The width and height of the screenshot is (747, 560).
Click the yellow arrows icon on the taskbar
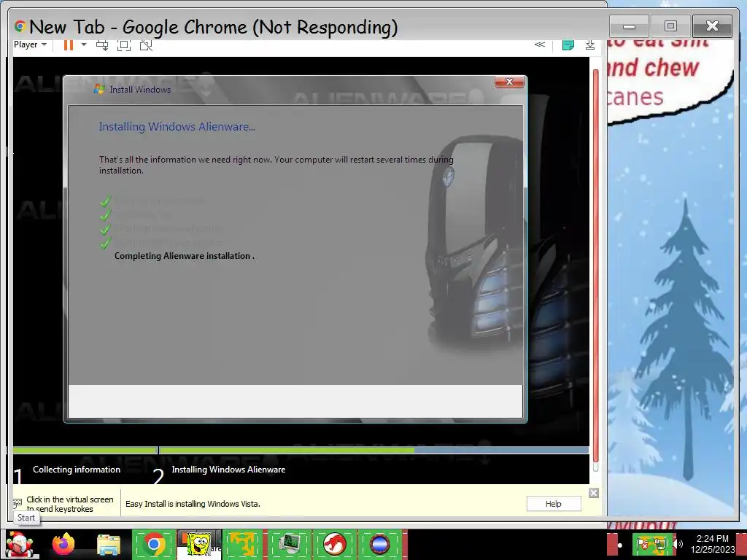coord(242,544)
